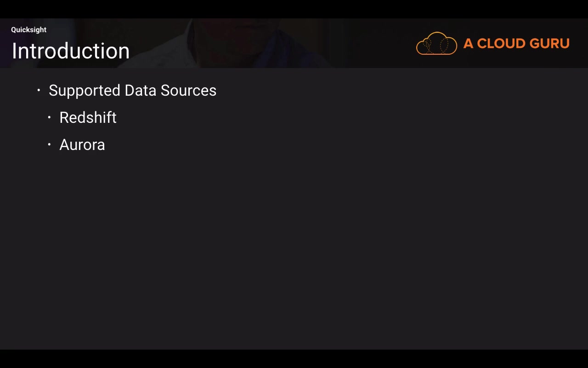The width and height of the screenshot is (588, 368).
Task: Select the word GURU in the logo
Action: point(549,44)
